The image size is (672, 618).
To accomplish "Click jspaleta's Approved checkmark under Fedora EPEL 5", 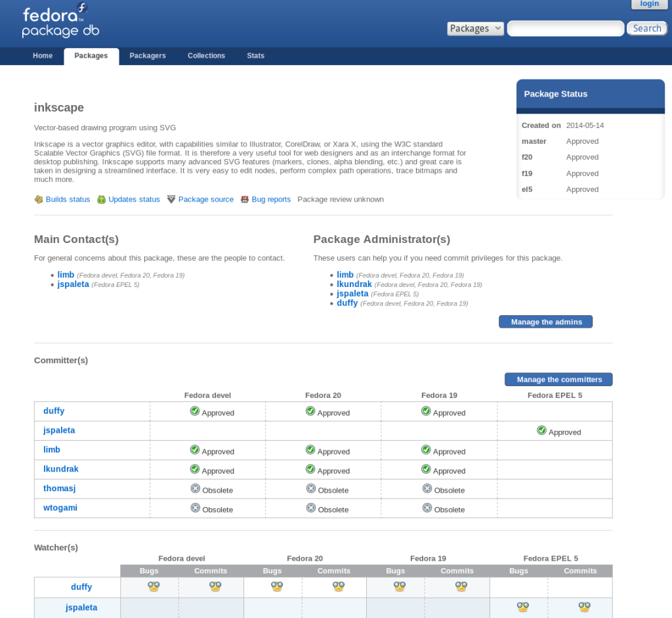I will 541,430.
